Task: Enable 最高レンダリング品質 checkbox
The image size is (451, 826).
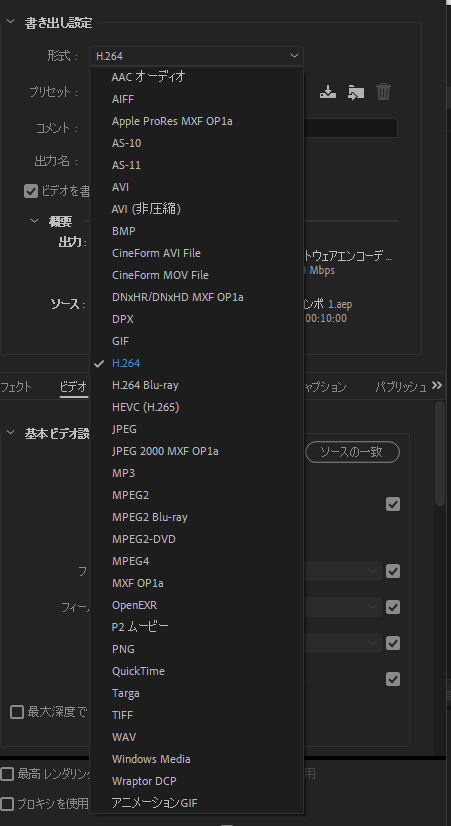Action: (x=7, y=774)
